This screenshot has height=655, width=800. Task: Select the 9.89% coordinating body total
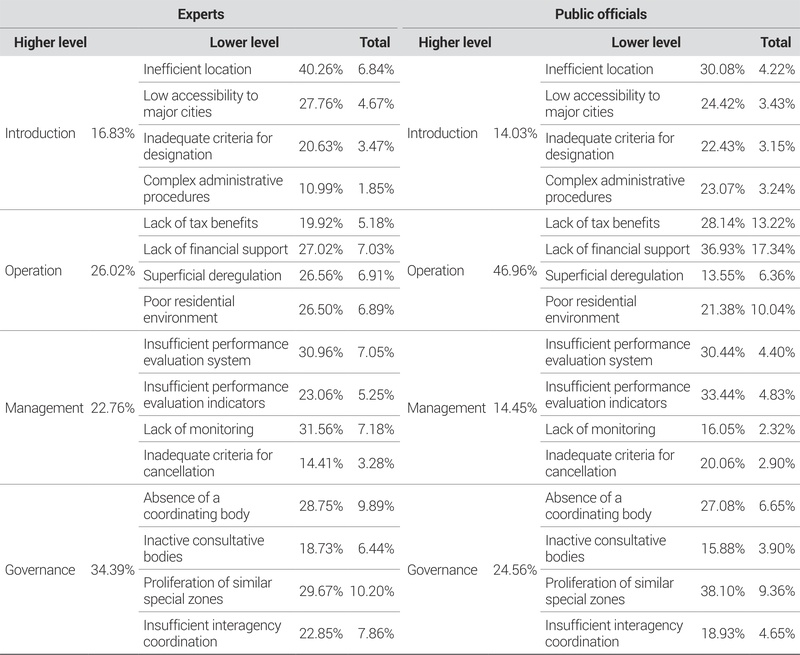(x=375, y=506)
